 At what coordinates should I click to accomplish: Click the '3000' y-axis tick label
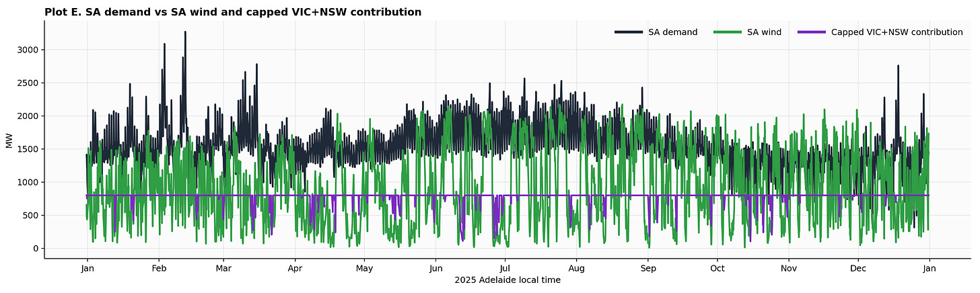point(28,50)
